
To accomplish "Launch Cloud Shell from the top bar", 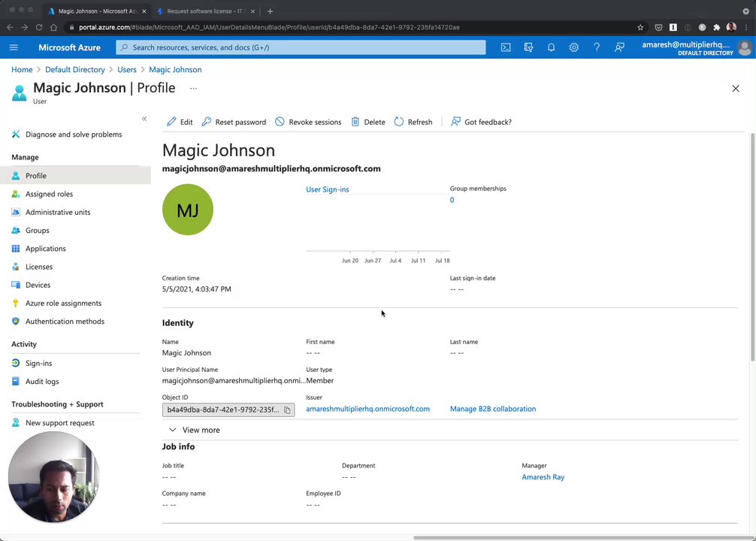I will 505,47.
